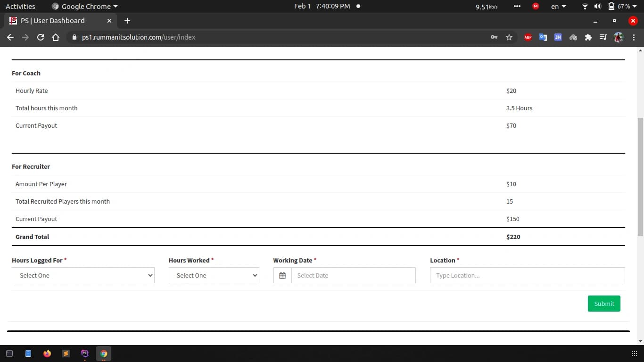
Task: Click the $150 recruiter payout value
Action: (513, 219)
